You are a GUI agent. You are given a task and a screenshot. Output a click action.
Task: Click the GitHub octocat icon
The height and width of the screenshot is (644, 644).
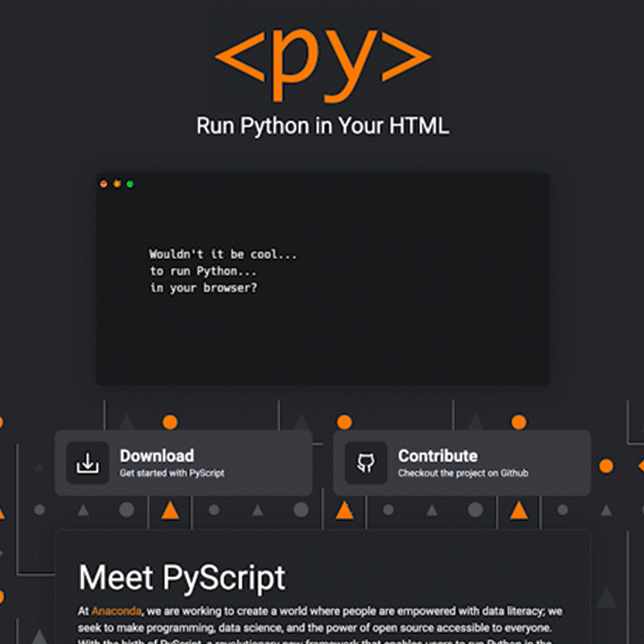pyautogui.click(x=365, y=463)
